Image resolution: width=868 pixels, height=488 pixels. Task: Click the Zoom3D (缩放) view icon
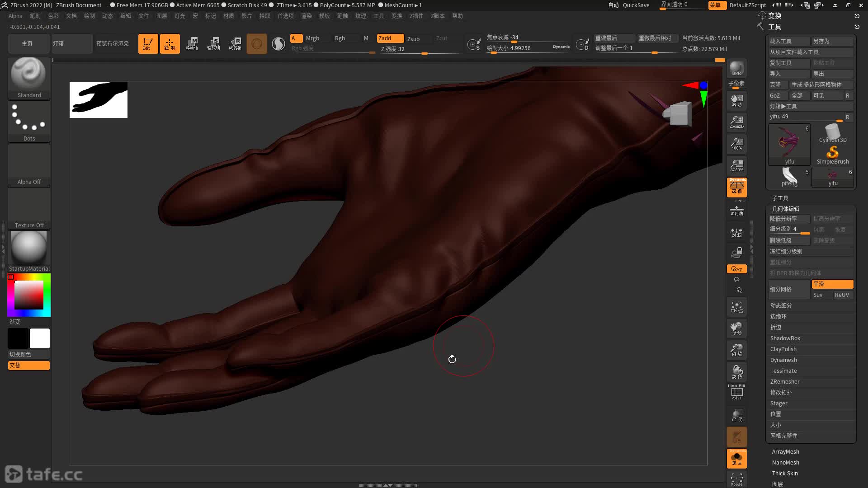736,351
